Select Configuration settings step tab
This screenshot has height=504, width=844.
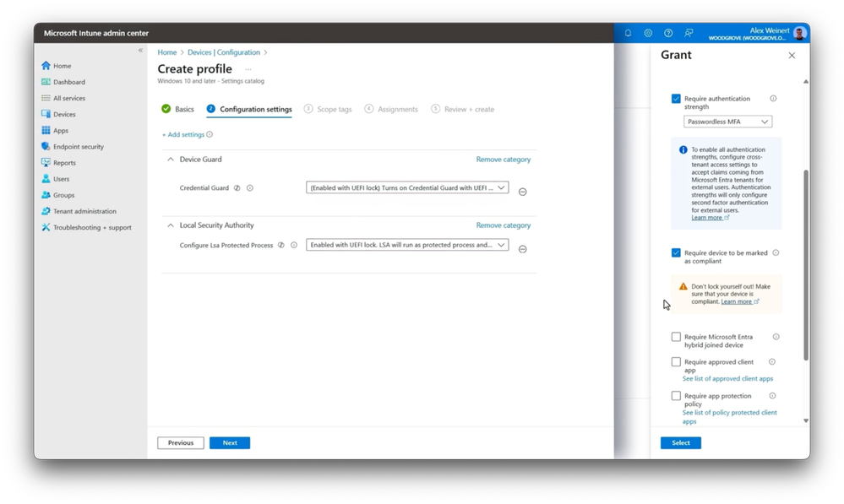tap(249, 109)
